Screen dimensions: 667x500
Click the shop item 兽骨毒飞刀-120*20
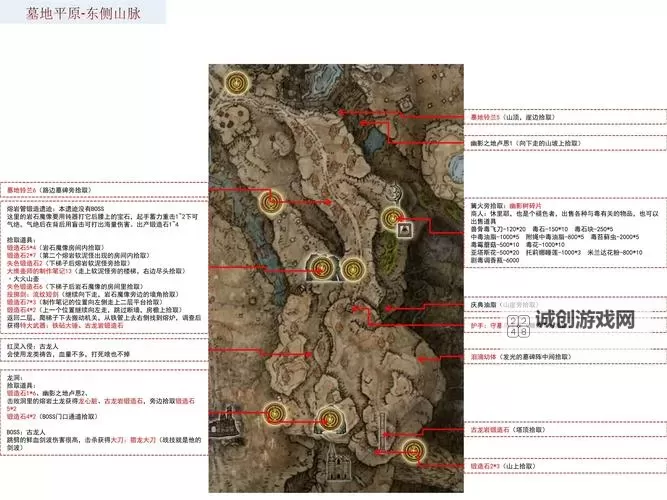(498, 229)
